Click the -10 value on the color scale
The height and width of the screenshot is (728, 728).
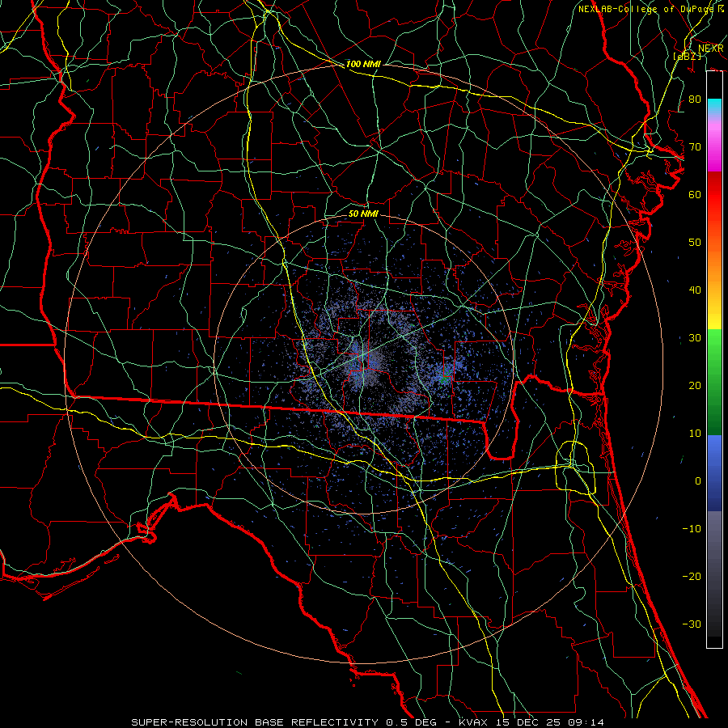pos(692,529)
